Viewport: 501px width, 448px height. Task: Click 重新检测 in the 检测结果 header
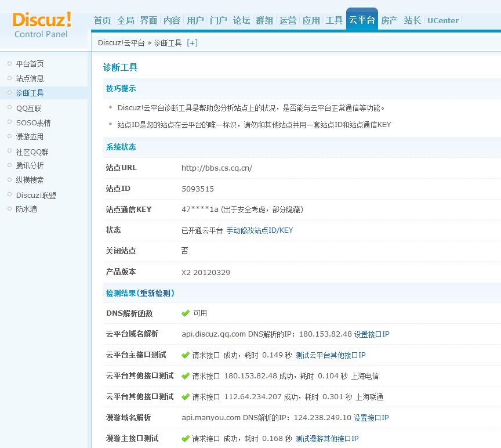pos(155,293)
